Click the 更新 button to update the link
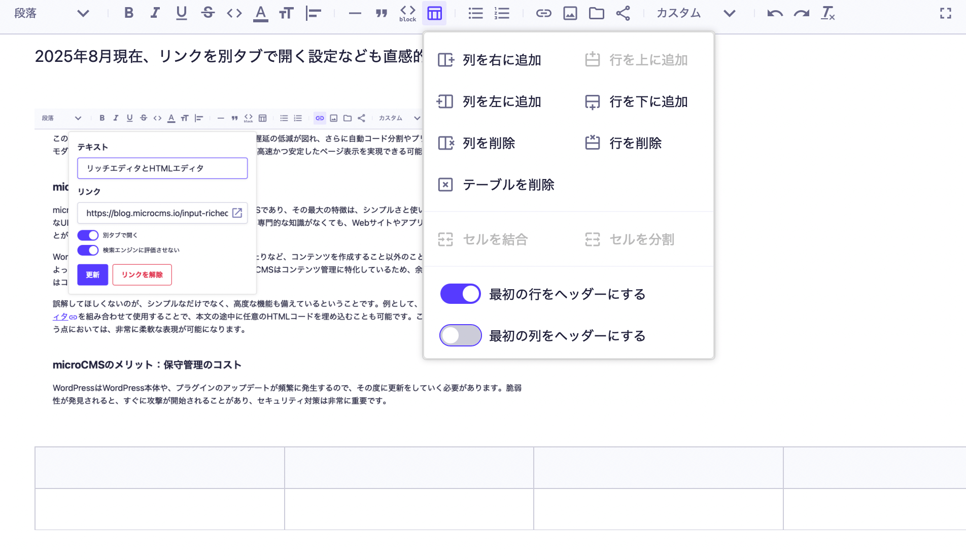The width and height of the screenshot is (966, 560). (x=92, y=274)
